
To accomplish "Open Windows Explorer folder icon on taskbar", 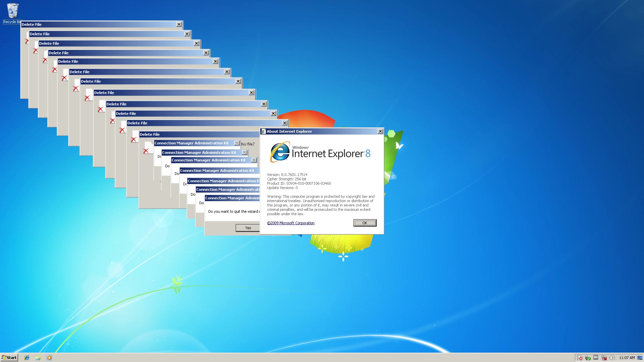I will click(38, 358).
